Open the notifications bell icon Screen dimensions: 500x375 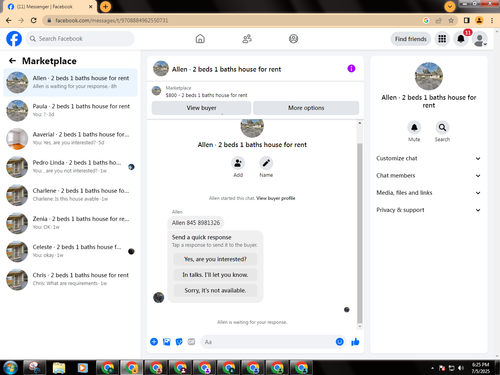pyautogui.click(x=461, y=39)
